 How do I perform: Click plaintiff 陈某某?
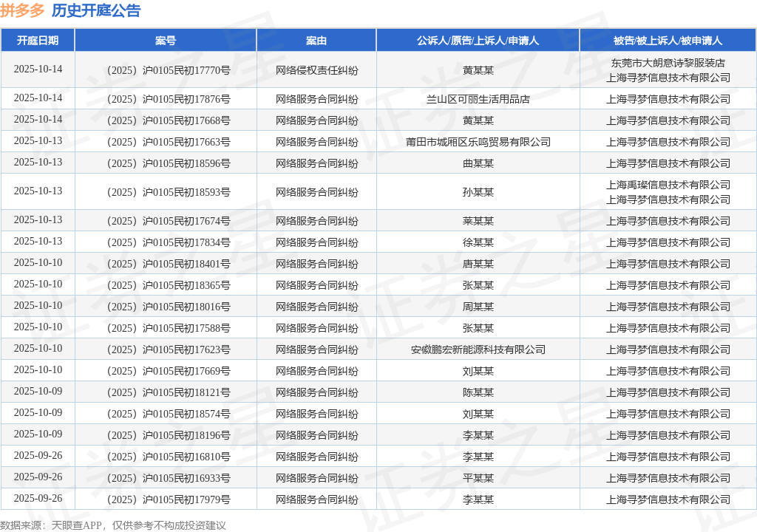(x=478, y=392)
